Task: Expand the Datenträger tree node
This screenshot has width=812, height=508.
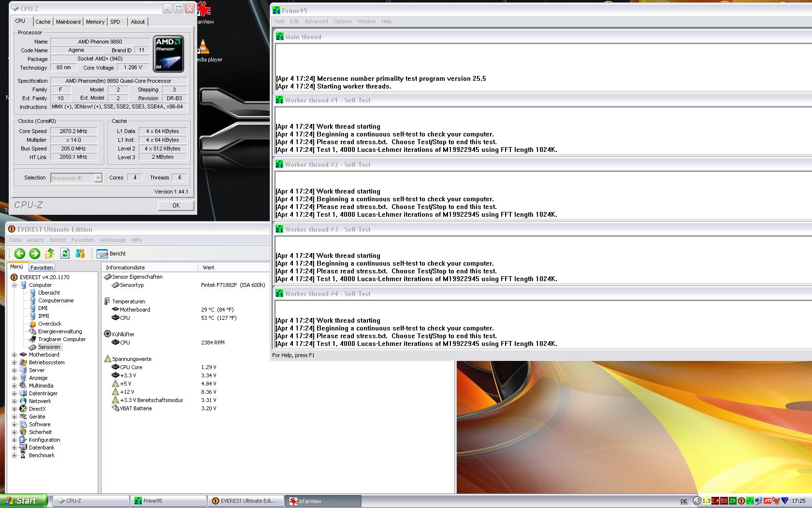Action: click(14, 393)
